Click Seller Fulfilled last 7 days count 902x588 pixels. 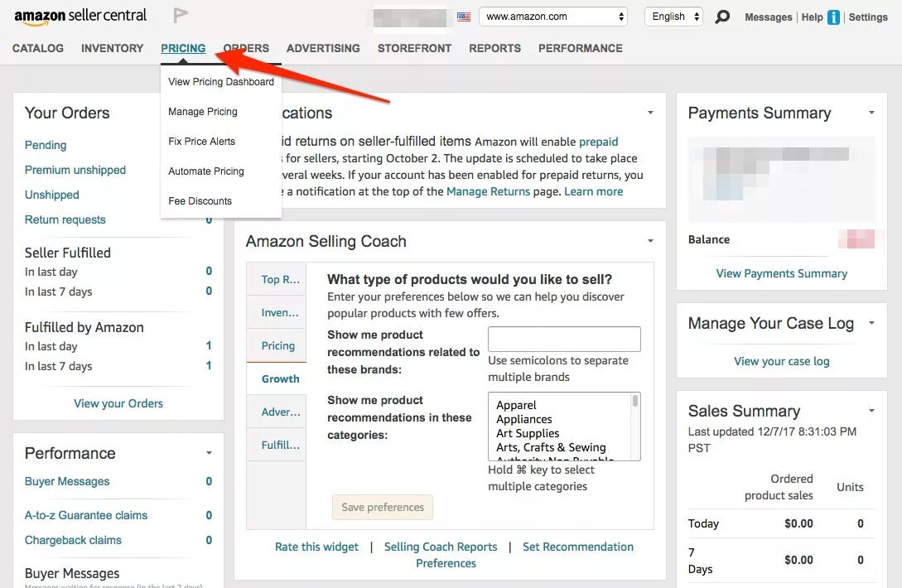pos(209,291)
